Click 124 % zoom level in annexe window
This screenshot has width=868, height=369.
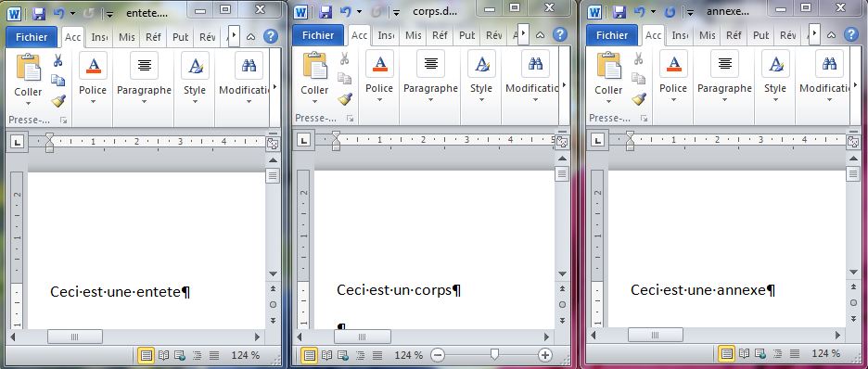[826, 353]
